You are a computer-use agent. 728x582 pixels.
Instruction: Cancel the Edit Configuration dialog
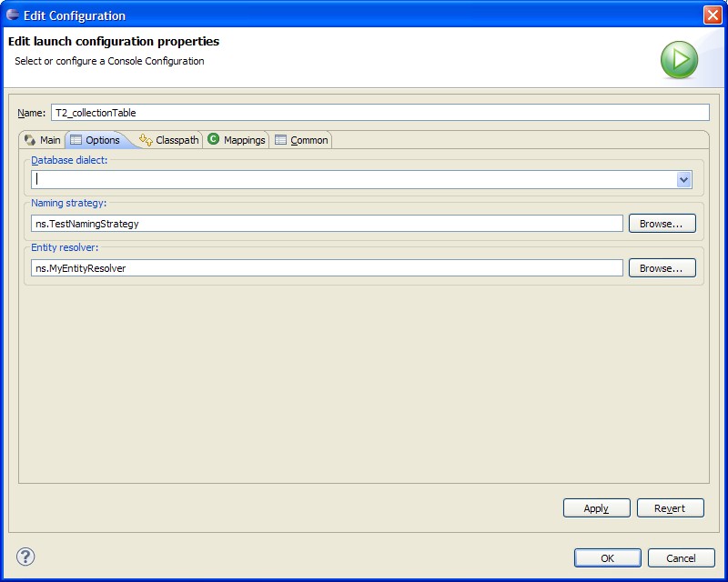point(681,557)
